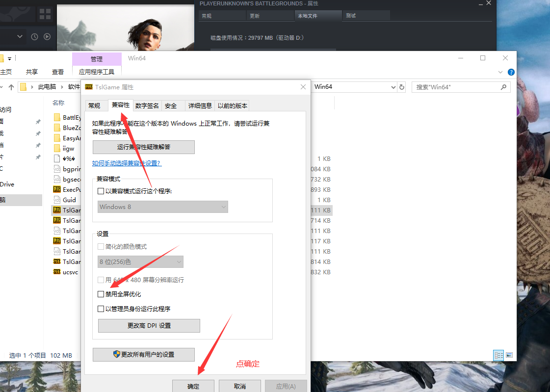Enable 以管理员身份运行此程序 checkbox
Viewport: 550px width, 392px height.
coord(101,309)
